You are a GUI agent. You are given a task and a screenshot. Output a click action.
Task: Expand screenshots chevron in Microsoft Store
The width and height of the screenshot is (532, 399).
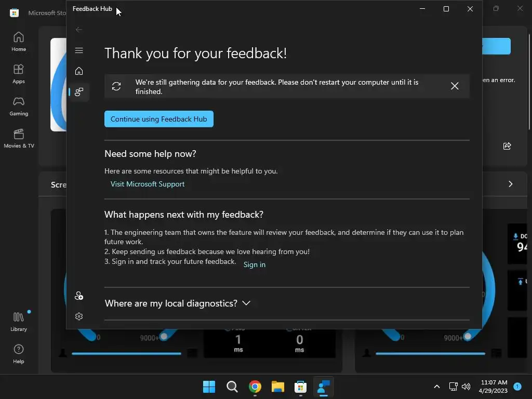click(x=510, y=184)
